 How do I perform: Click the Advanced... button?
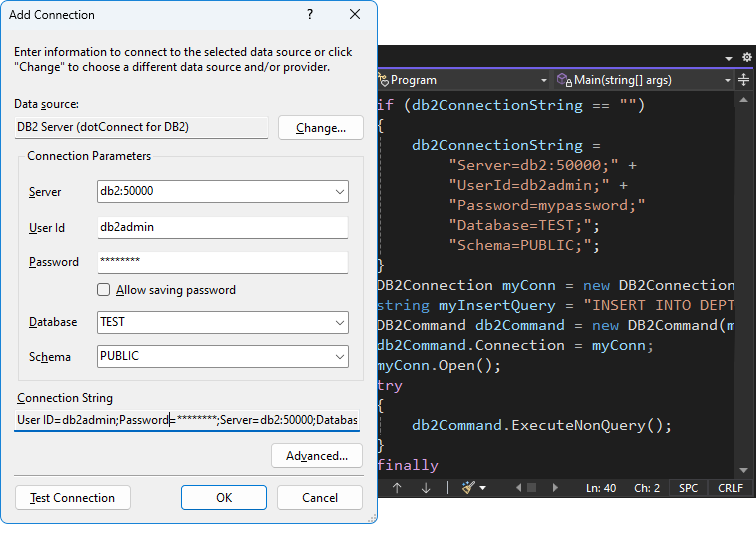(317, 456)
